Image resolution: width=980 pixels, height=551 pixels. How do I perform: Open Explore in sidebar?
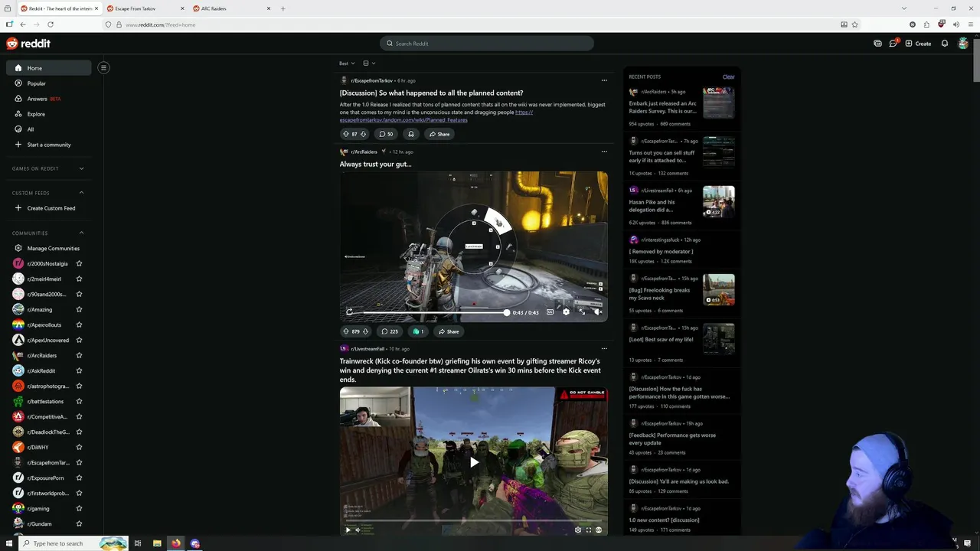coord(49,113)
